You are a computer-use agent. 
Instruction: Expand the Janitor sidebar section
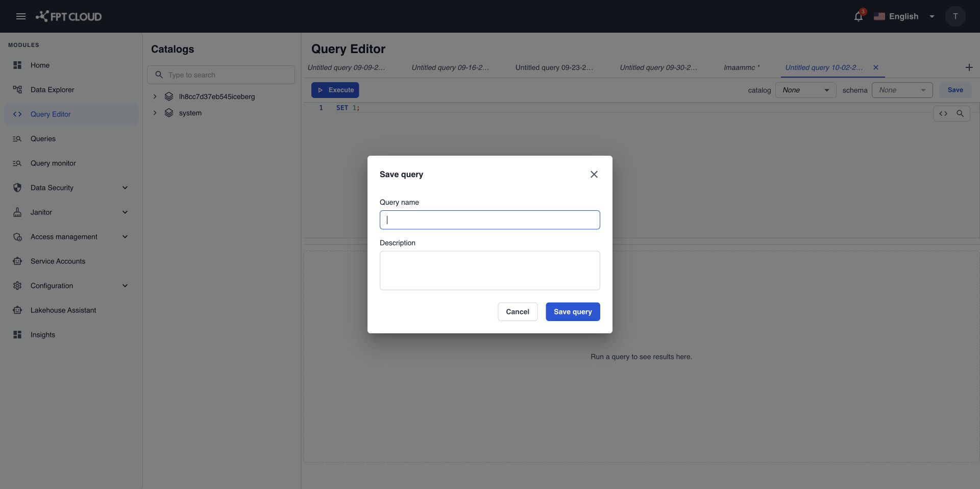[125, 212]
